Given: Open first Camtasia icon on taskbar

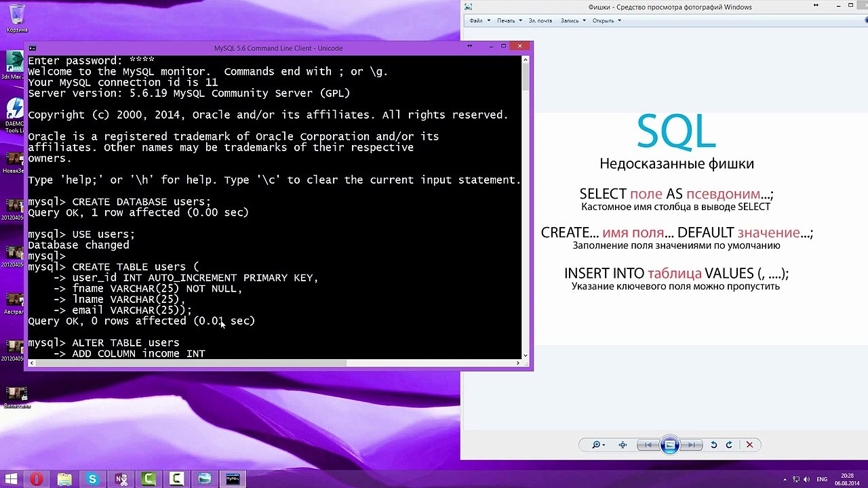Looking at the screenshot, I should tap(149, 479).
